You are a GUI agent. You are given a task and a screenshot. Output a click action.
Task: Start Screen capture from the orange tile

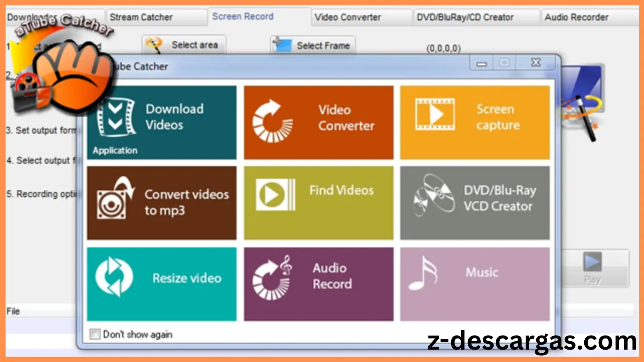(475, 122)
